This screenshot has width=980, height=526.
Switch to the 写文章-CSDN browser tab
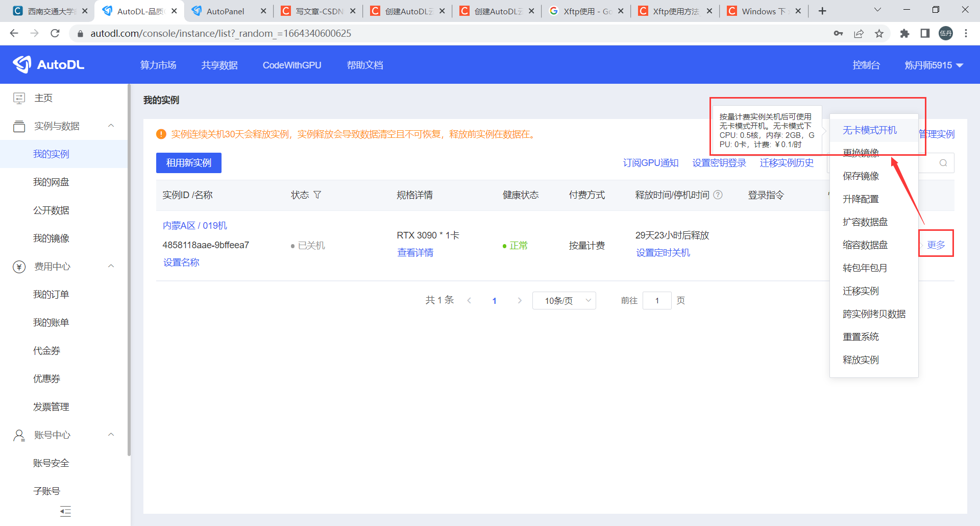click(x=318, y=11)
